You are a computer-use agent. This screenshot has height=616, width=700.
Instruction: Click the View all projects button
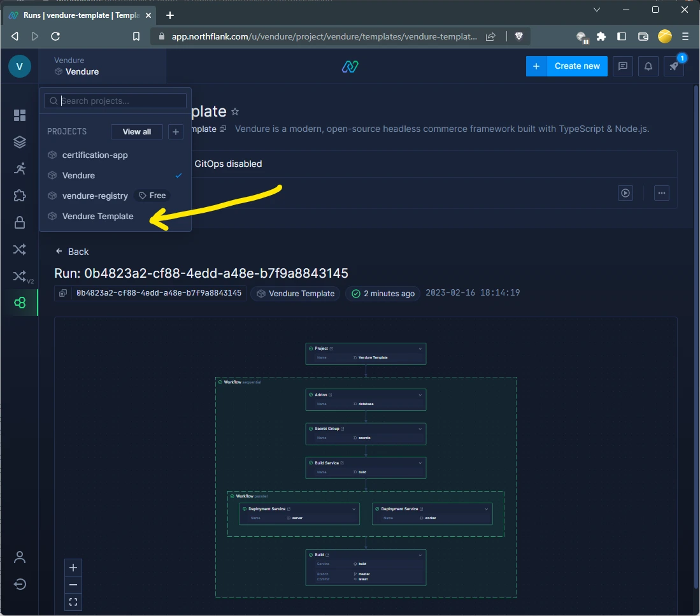pyautogui.click(x=137, y=132)
